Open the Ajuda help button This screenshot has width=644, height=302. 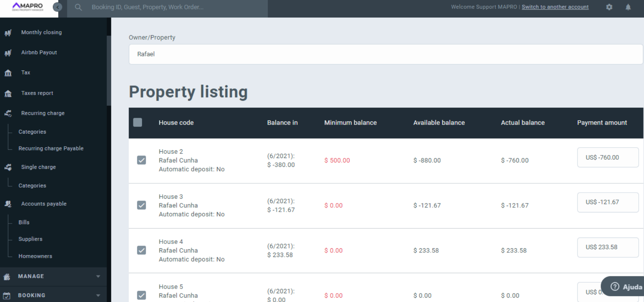pos(626,287)
